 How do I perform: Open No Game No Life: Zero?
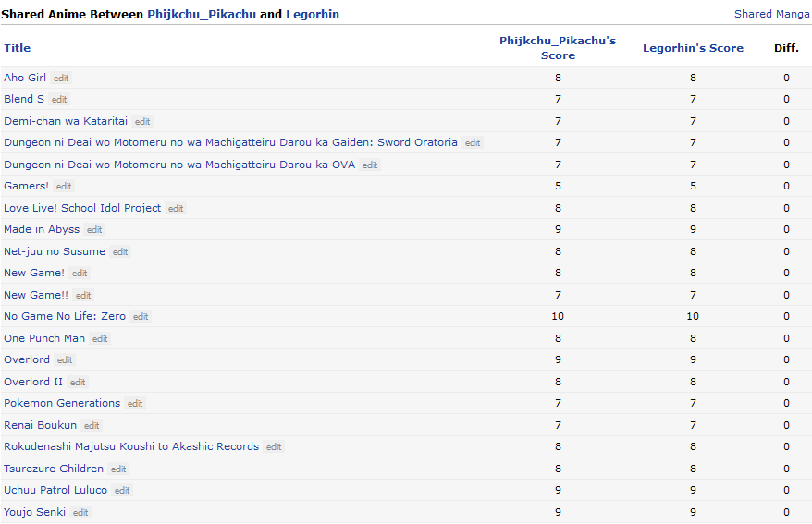click(65, 316)
